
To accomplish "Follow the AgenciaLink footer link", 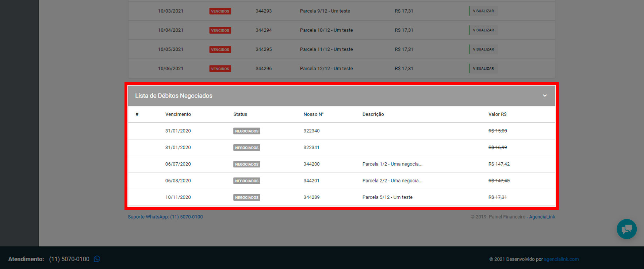I will (x=542, y=217).
